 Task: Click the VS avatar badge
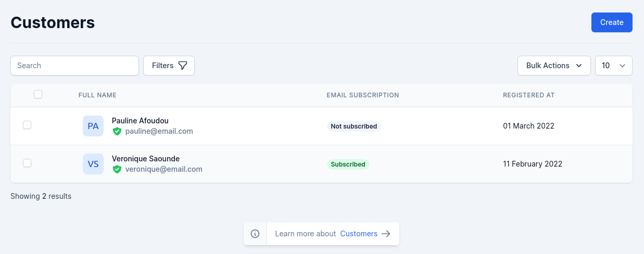tap(93, 164)
